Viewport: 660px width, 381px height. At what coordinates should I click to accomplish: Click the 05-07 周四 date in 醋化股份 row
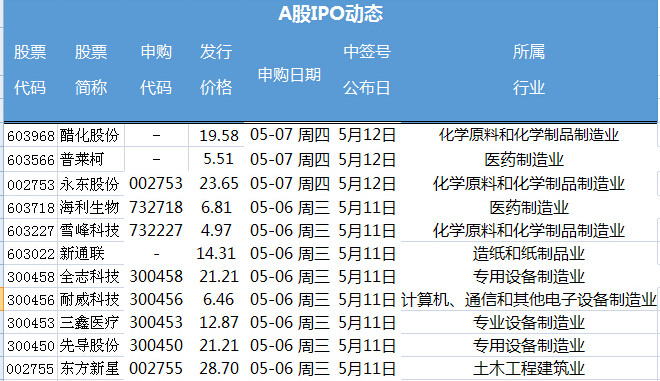(290, 135)
